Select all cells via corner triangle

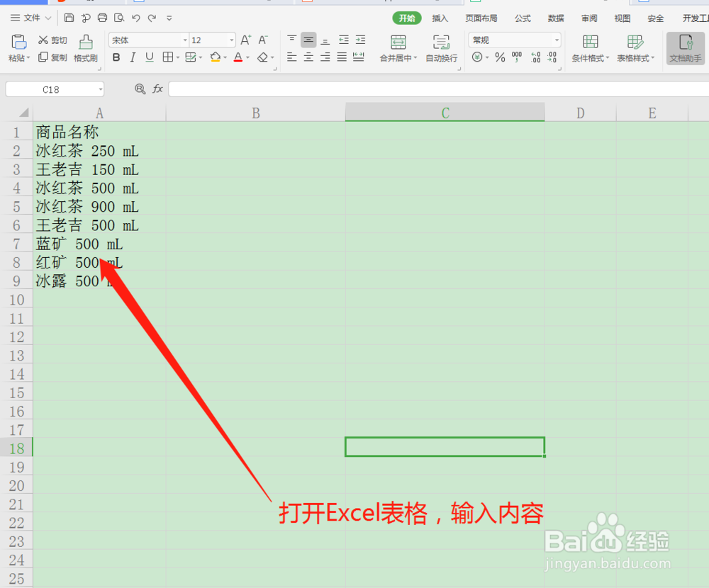click(24, 112)
